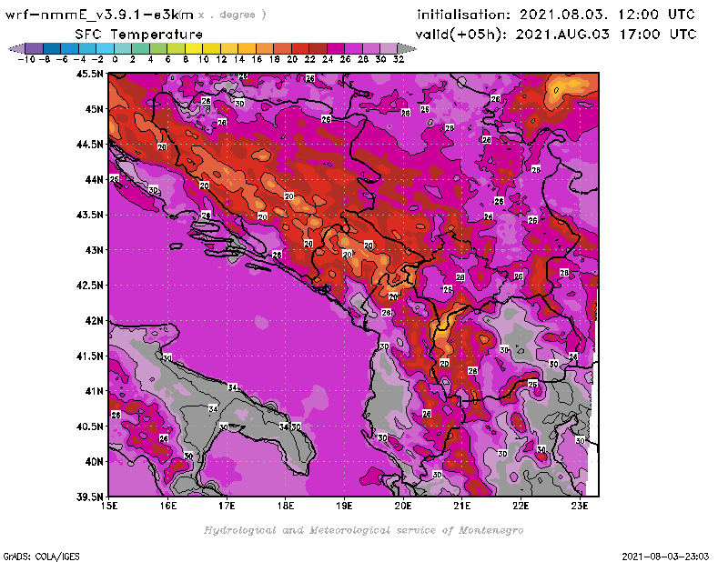
Task: Click the 40N latitude label
Action: click(x=95, y=462)
